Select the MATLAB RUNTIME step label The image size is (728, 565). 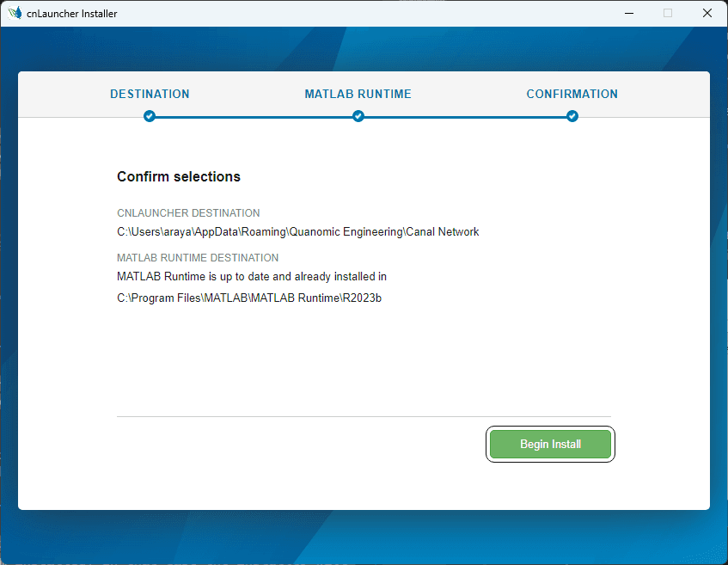tap(358, 94)
